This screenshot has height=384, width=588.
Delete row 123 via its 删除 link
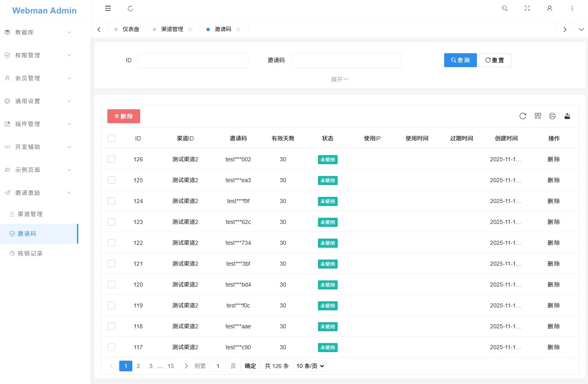(x=554, y=222)
